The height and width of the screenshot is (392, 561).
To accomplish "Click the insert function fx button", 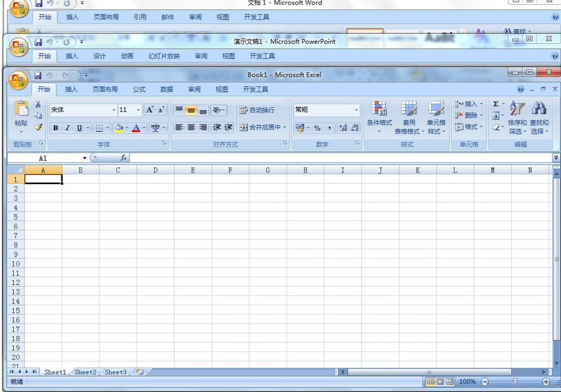I will (123, 158).
